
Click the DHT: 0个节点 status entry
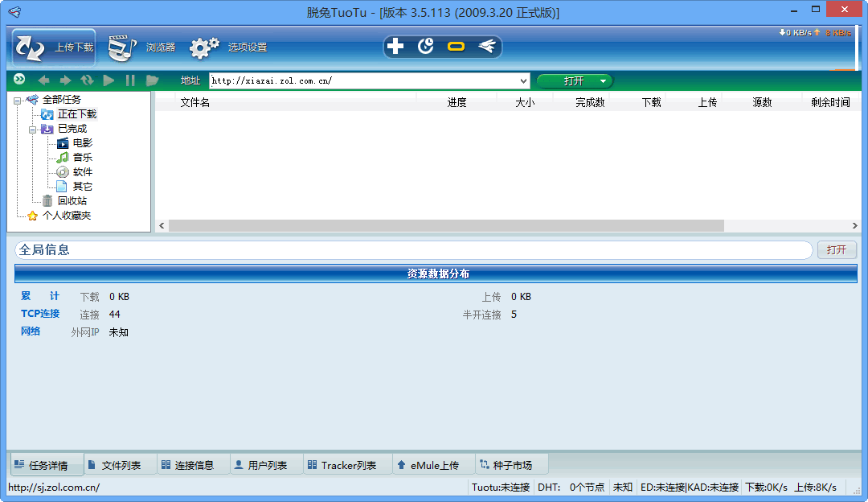[571, 488]
